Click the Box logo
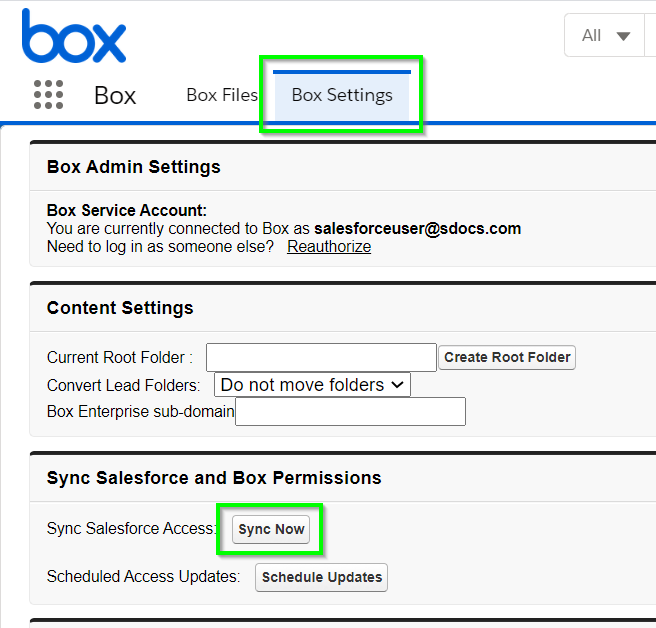The image size is (656, 628). pos(74,36)
